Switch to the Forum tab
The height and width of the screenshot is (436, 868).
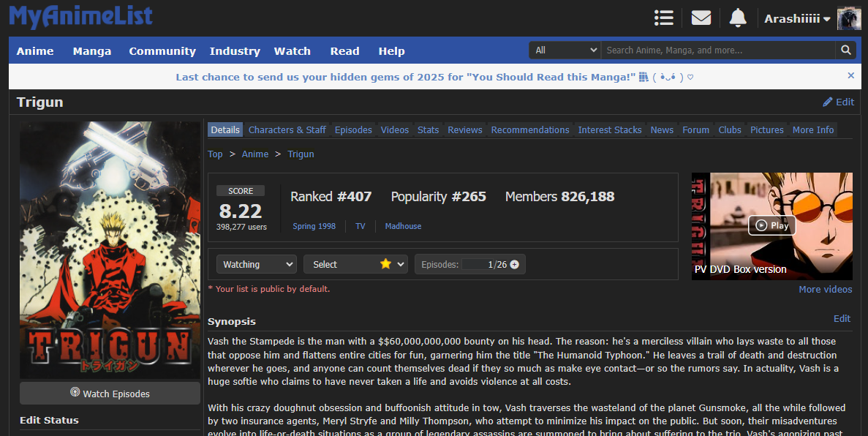696,129
